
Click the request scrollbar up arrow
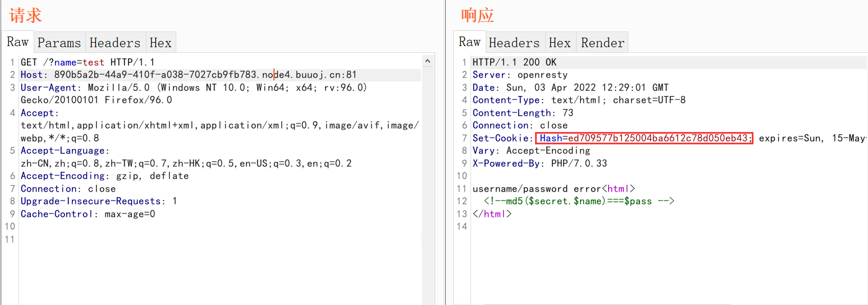click(x=427, y=62)
